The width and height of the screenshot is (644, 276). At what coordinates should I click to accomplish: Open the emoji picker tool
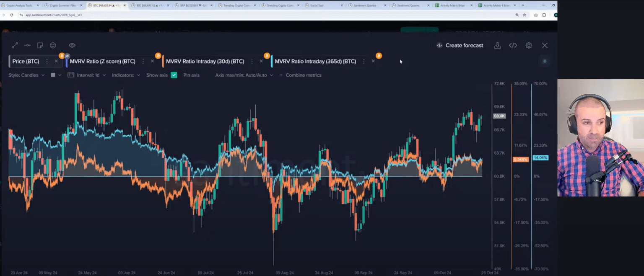[x=53, y=45]
